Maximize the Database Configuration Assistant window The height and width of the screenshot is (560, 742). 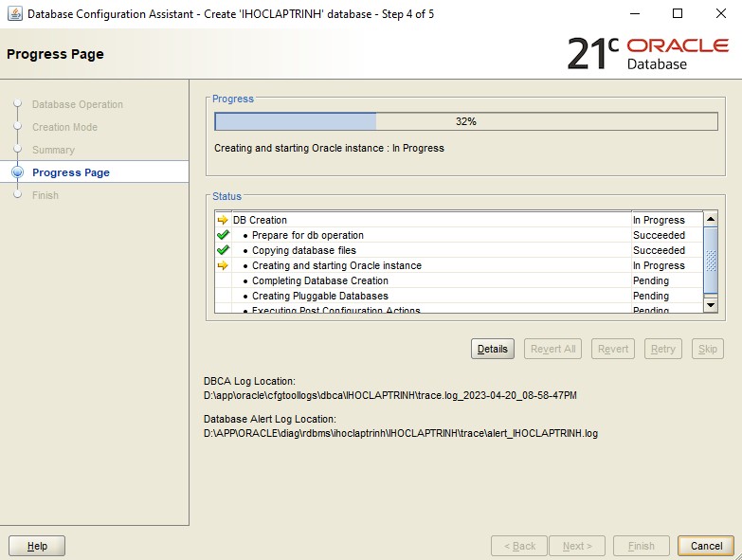pyautogui.click(x=678, y=13)
